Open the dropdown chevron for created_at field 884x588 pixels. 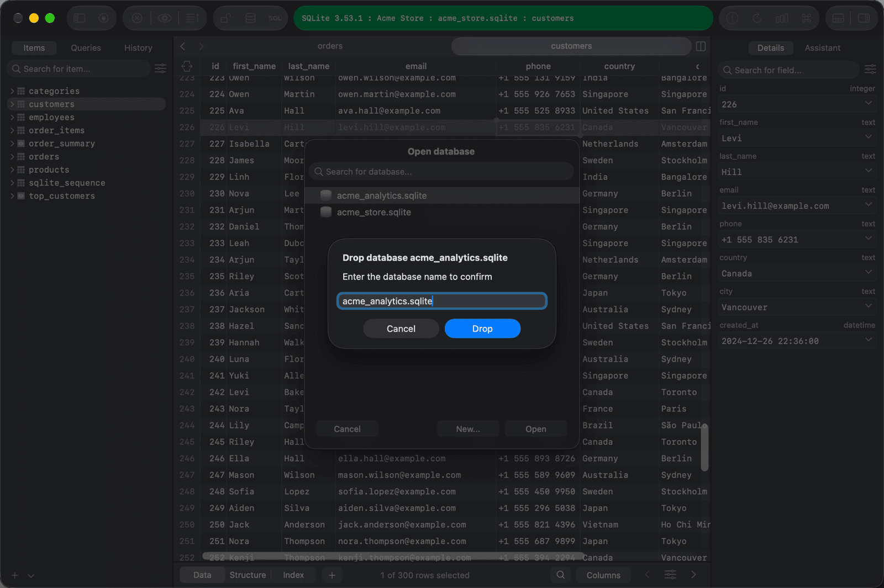[x=869, y=340]
